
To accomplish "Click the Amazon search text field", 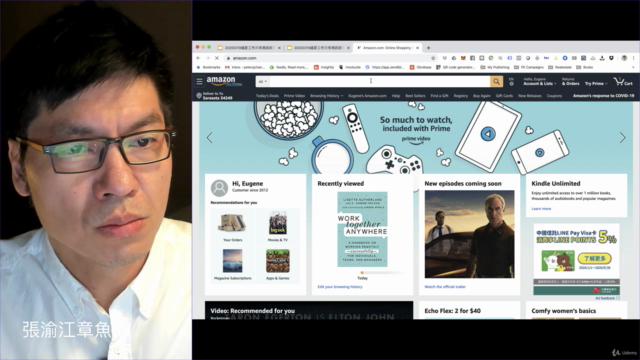I will pyautogui.click(x=380, y=81).
